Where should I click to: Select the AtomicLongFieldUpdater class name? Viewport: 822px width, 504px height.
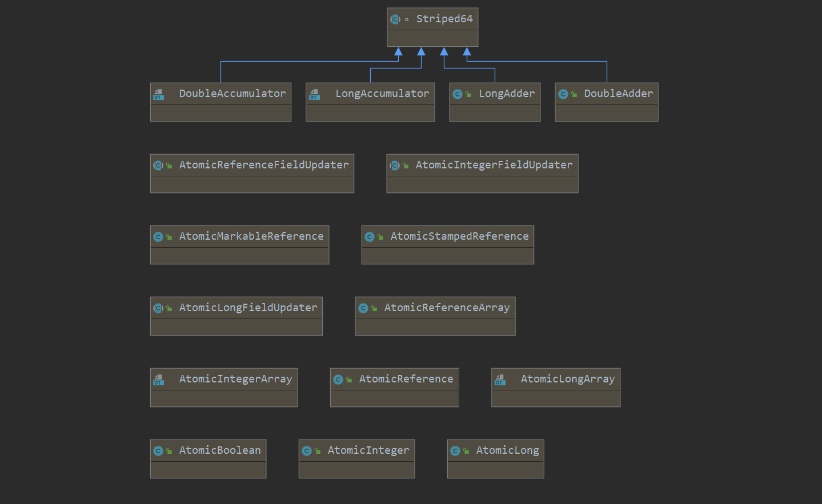click(x=248, y=308)
